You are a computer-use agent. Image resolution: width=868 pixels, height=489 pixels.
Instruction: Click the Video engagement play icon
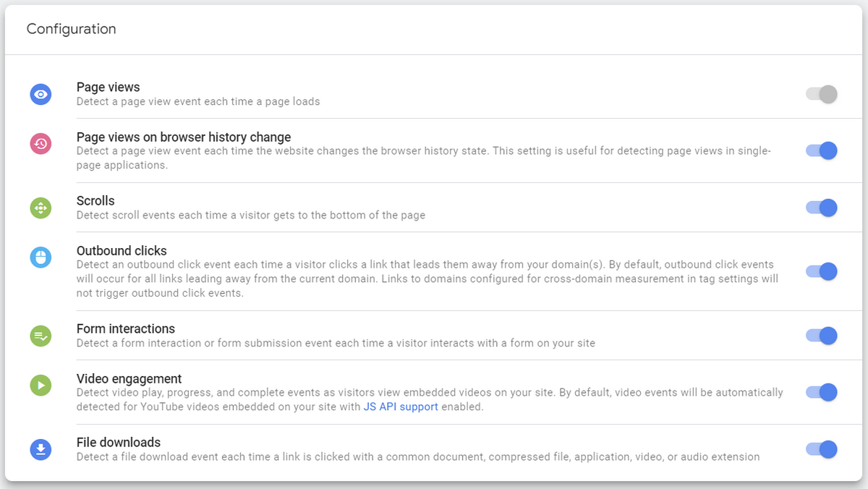41,386
